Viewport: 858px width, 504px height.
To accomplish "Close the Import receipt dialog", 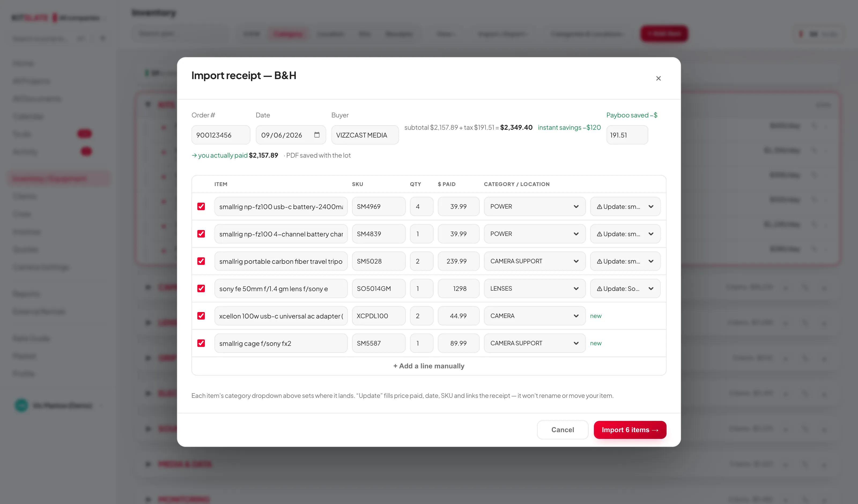I will (x=658, y=78).
